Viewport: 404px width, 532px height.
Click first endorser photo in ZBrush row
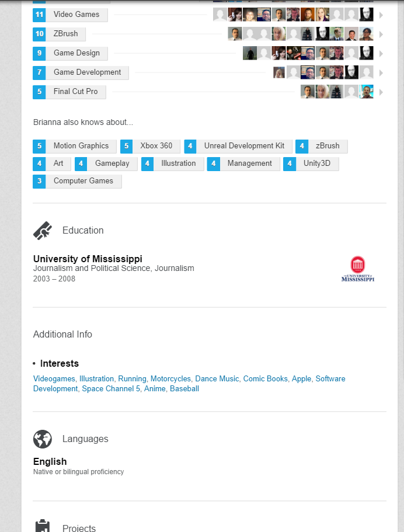(235, 34)
